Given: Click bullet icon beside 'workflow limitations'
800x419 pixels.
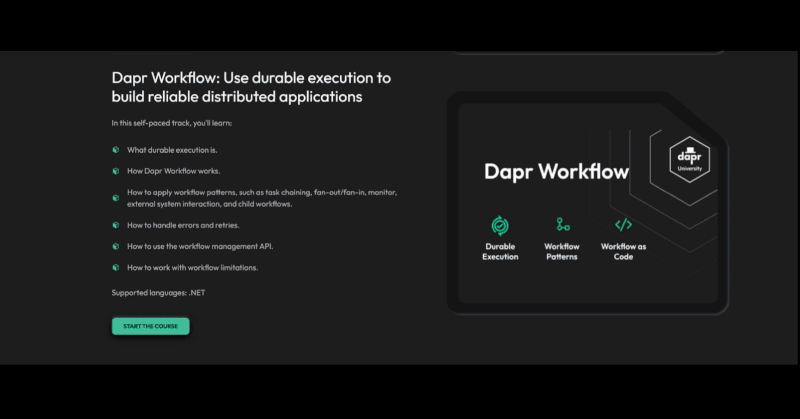Looking at the screenshot, I should tap(116, 267).
